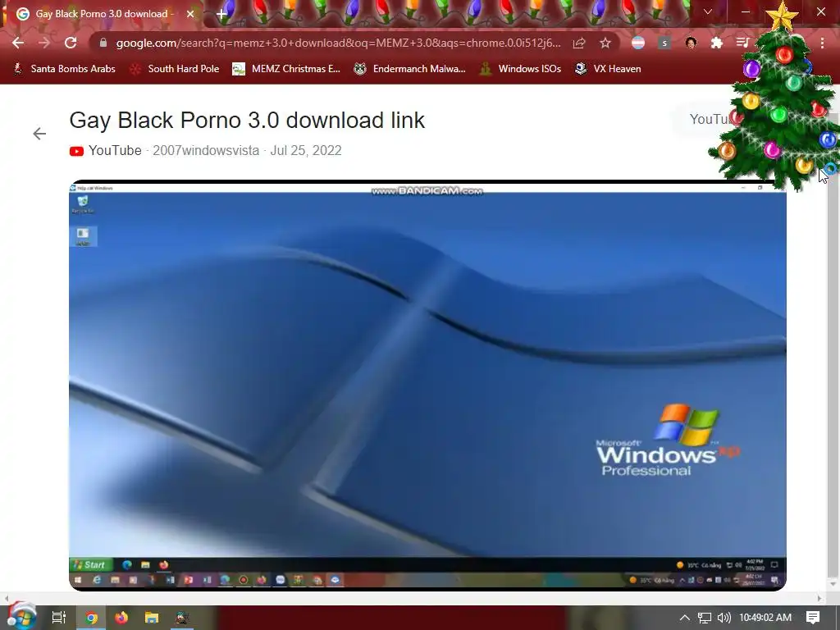840x630 pixels.
Task: Reload the current page
Action: [x=71, y=43]
